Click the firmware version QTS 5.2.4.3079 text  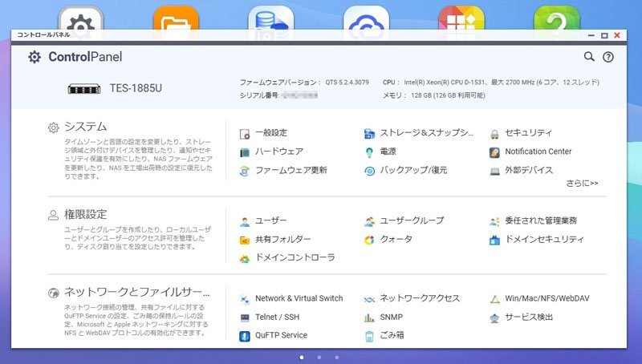pos(347,83)
